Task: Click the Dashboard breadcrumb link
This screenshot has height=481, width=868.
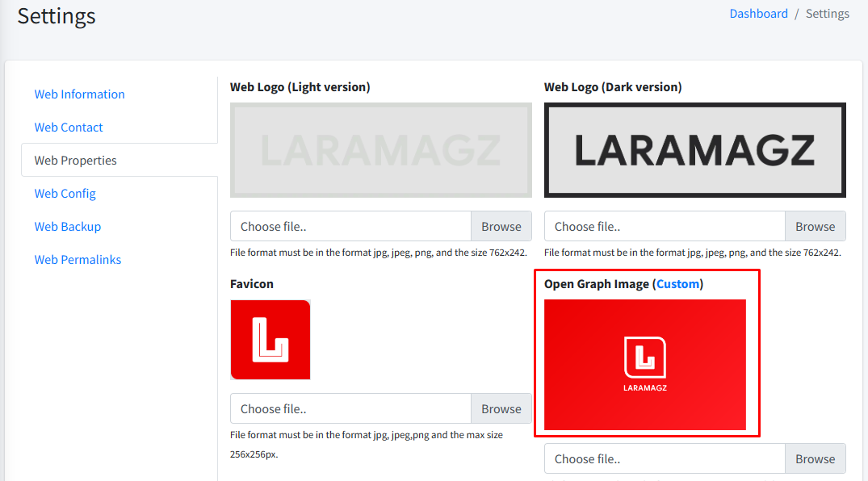Action: pos(758,14)
